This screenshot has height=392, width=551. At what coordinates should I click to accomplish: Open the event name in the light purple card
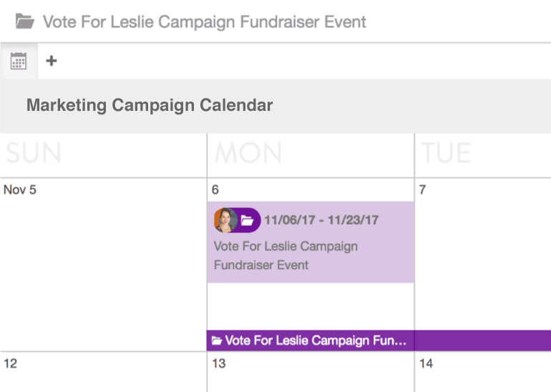pos(286,255)
